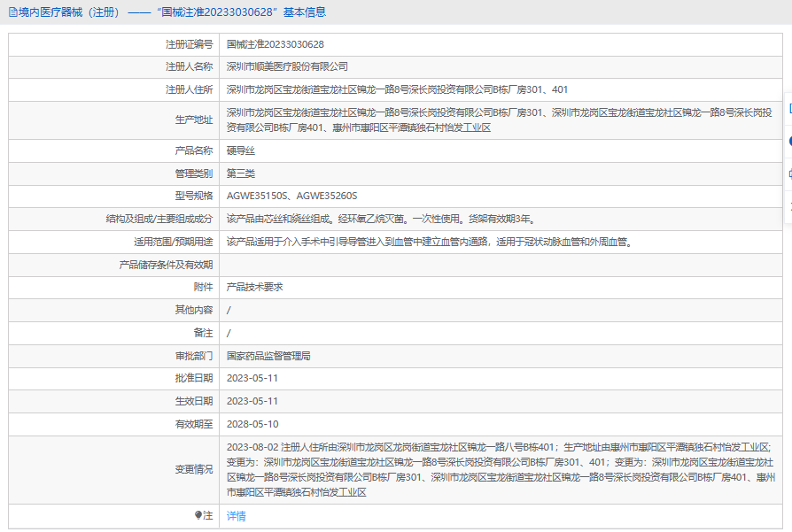Click the note bulb icon beside 注
Viewport: 792px width, 532px height.
pyautogui.click(x=198, y=515)
